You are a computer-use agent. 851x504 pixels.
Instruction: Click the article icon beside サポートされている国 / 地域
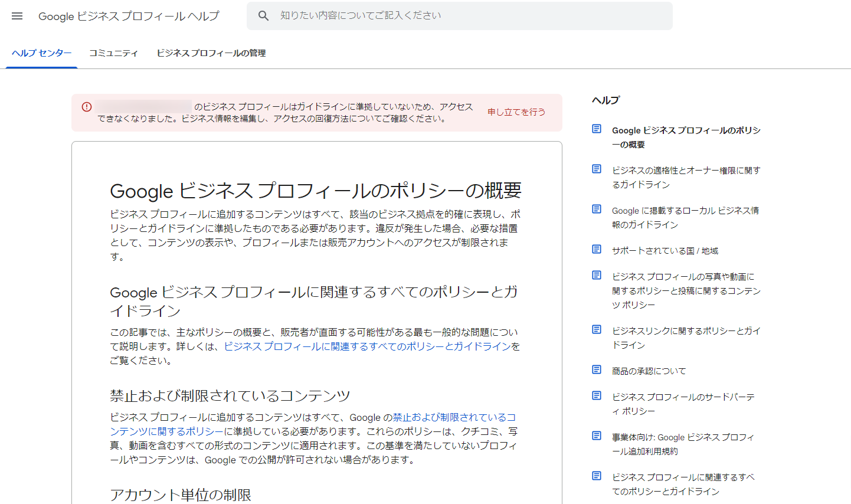(596, 249)
